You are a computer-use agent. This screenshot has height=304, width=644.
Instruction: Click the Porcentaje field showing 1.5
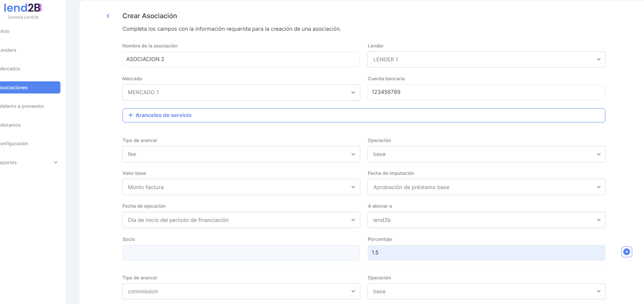pyautogui.click(x=486, y=253)
